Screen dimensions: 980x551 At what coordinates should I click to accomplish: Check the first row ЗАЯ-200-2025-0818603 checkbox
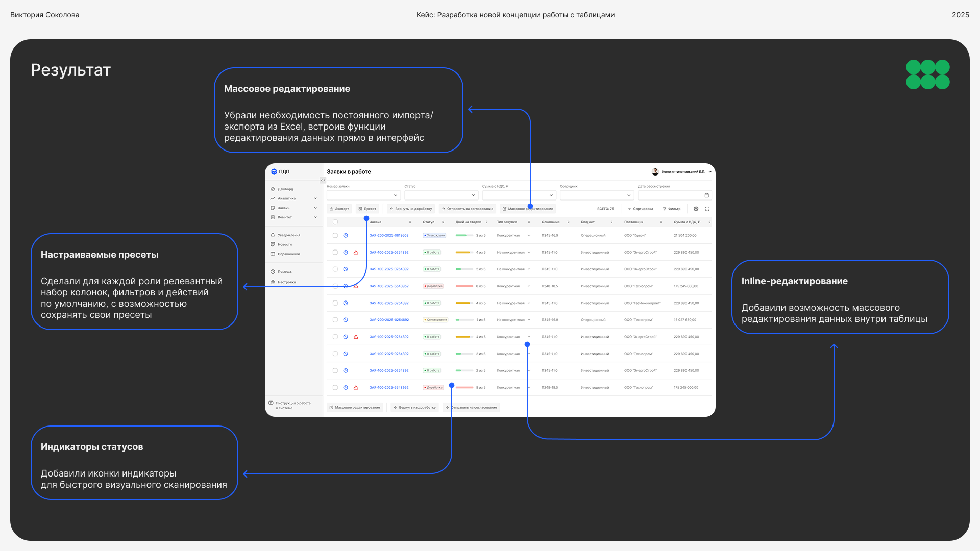coord(335,236)
